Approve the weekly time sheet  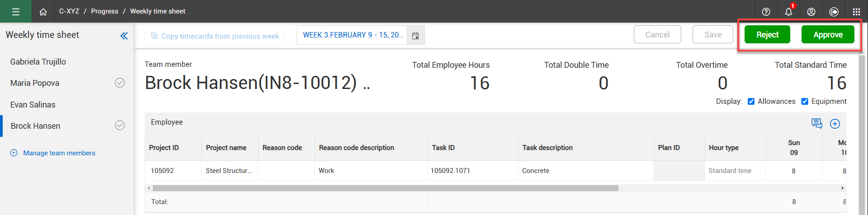827,35
